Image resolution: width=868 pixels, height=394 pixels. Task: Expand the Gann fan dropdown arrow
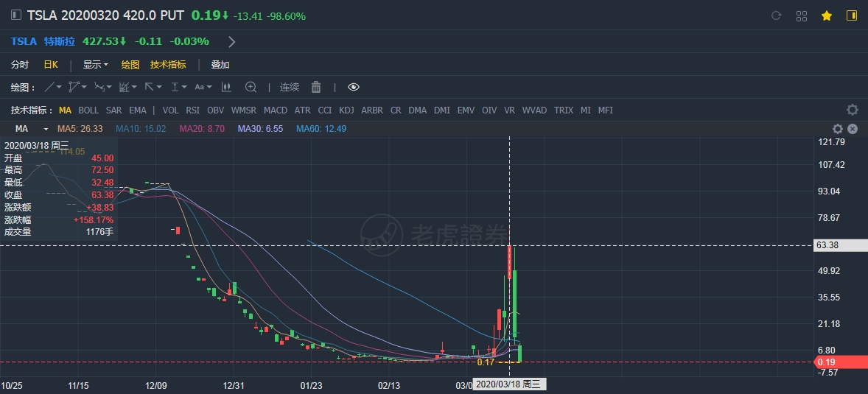[x=134, y=87]
